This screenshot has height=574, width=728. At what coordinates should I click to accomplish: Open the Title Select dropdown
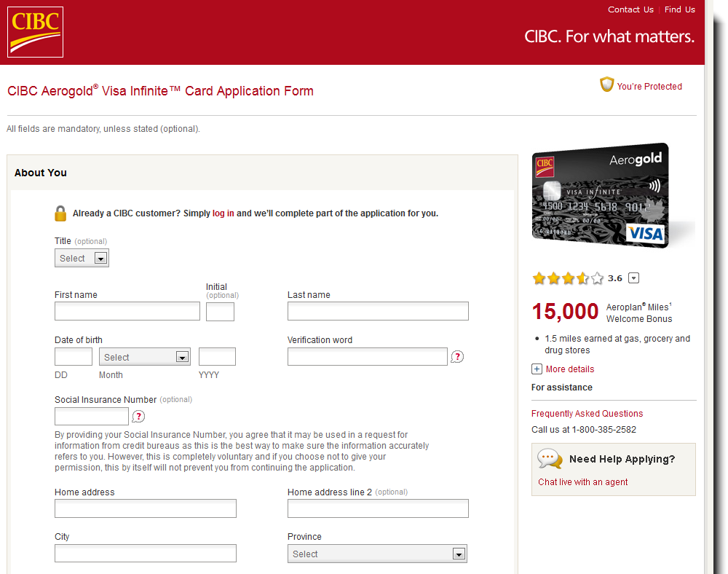[82, 258]
